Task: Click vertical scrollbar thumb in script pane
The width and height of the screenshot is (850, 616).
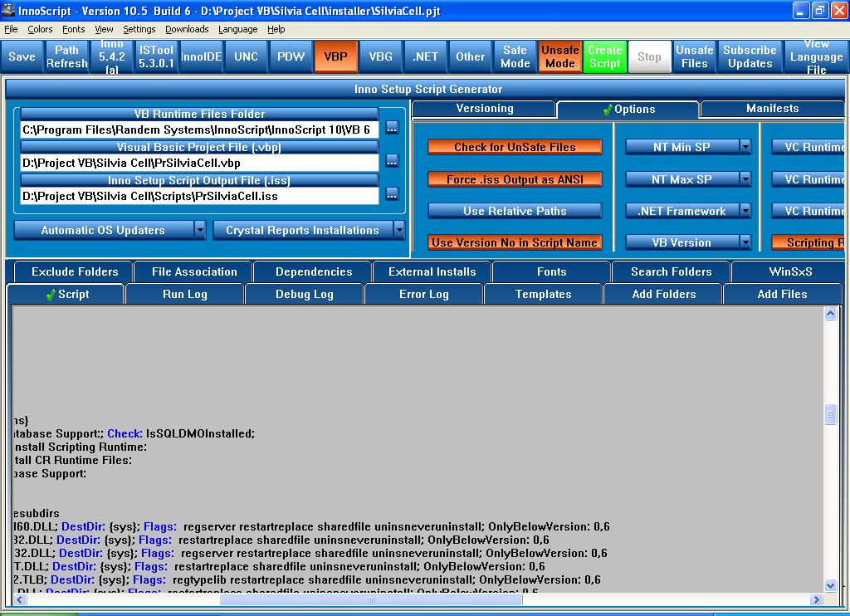Action: click(830, 415)
